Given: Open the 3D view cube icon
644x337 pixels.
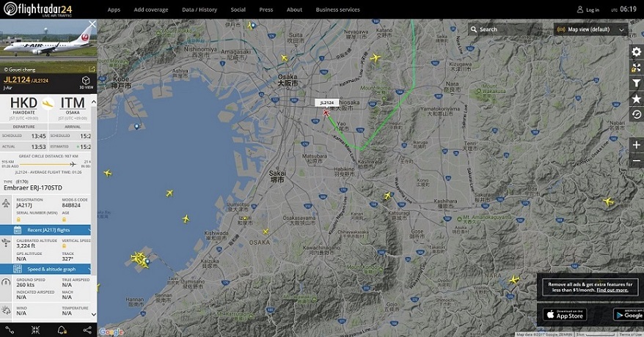Looking at the screenshot, I should click(86, 82).
